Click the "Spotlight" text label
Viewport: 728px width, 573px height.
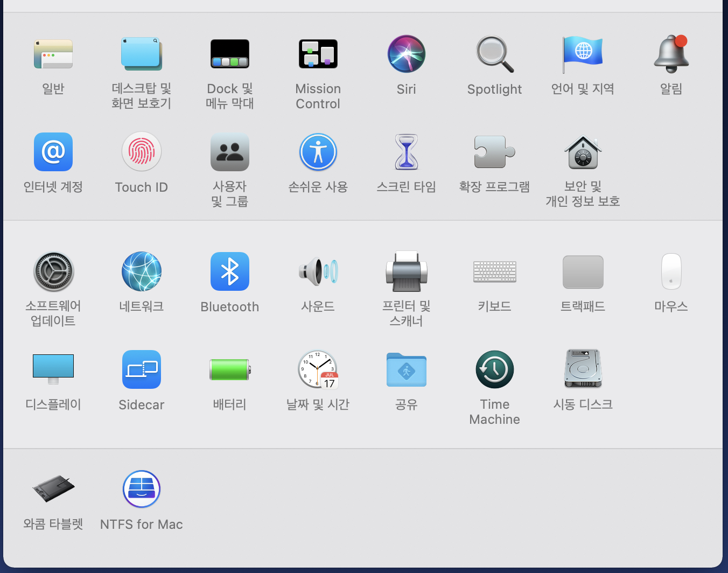tap(495, 89)
